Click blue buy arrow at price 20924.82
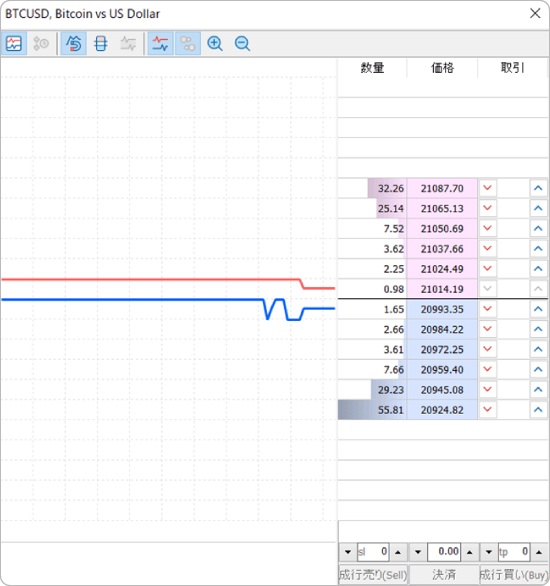 click(538, 410)
